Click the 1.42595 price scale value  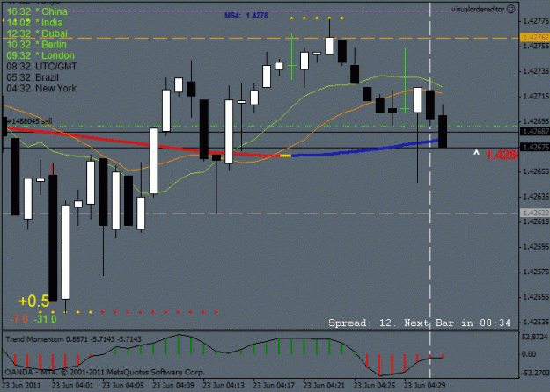(x=534, y=247)
